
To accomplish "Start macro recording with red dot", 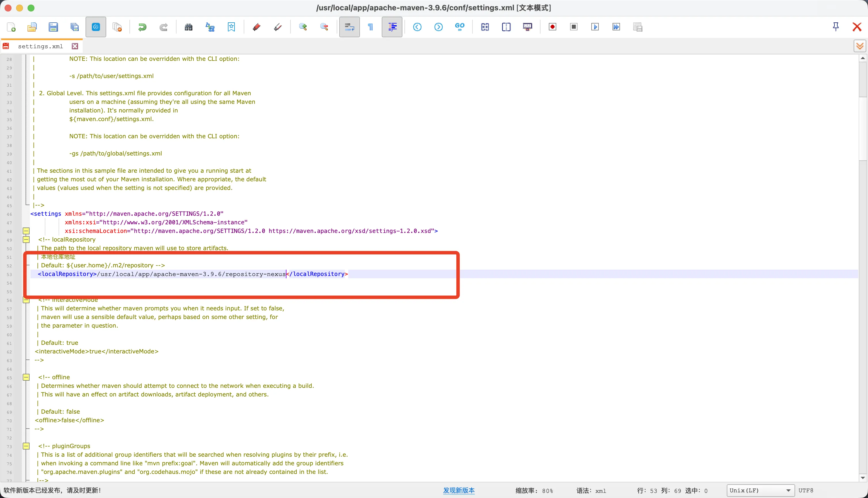I will tap(552, 27).
